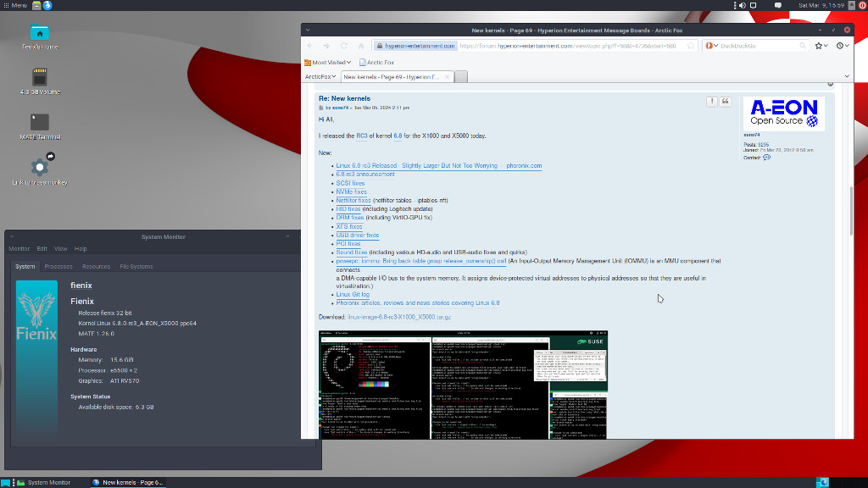Report this post with the exclamation icon
868x488 pixels.
pos(712,102)
